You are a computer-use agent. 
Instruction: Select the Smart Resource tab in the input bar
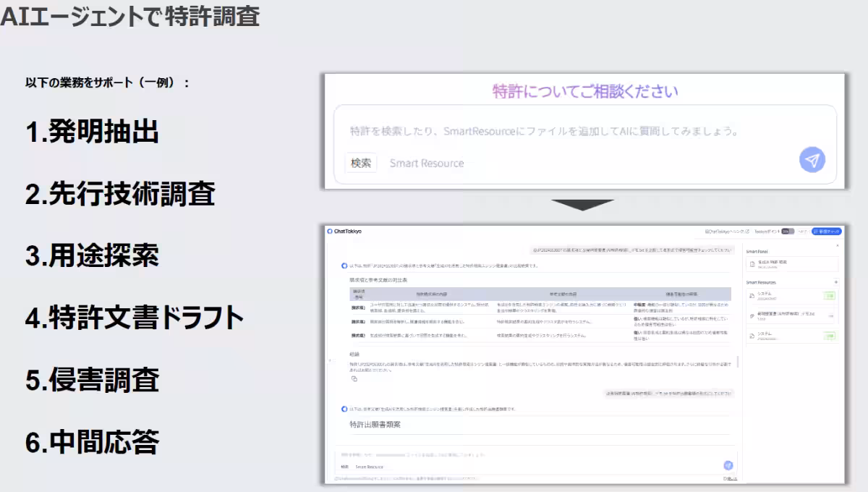tap(368, 467)
